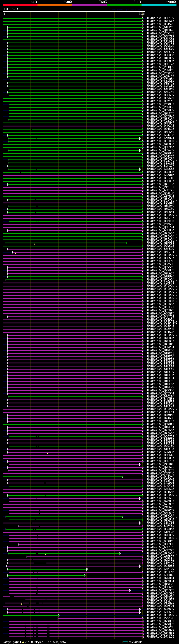Click the arrowhead ending UniRef100_A8HQE3 alignment bar
Image resolution: width=179 pixels, height=644 pixels.
click(x=127, y=243)
